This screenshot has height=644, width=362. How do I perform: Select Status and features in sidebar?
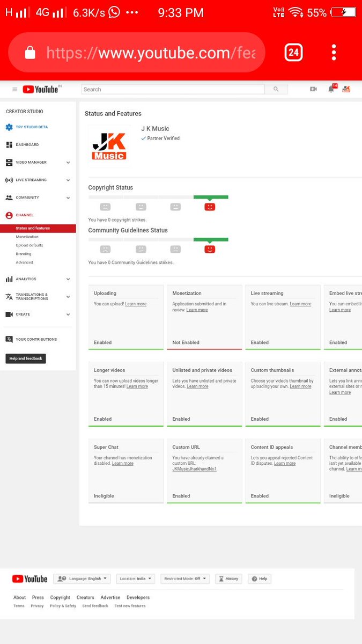click(38, 228)
